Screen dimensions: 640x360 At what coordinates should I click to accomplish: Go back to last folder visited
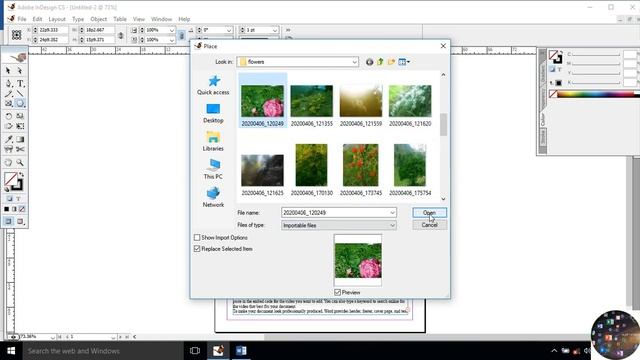coord(369,62)
